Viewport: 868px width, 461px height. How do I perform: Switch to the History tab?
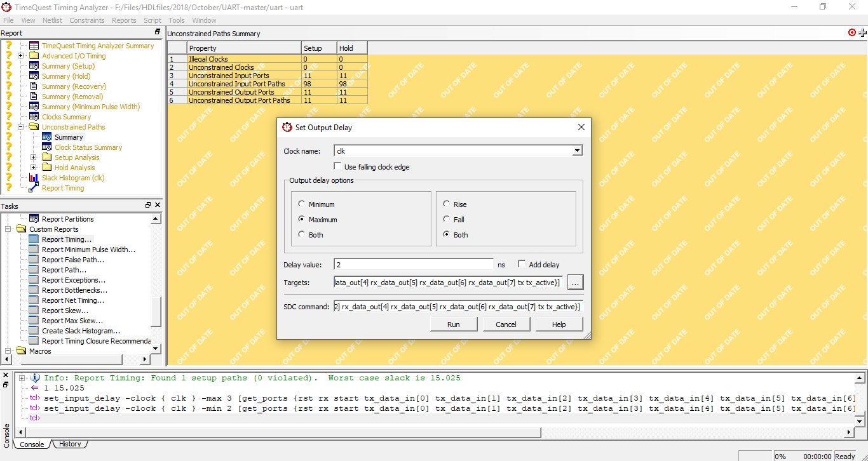tap(70, 444)
